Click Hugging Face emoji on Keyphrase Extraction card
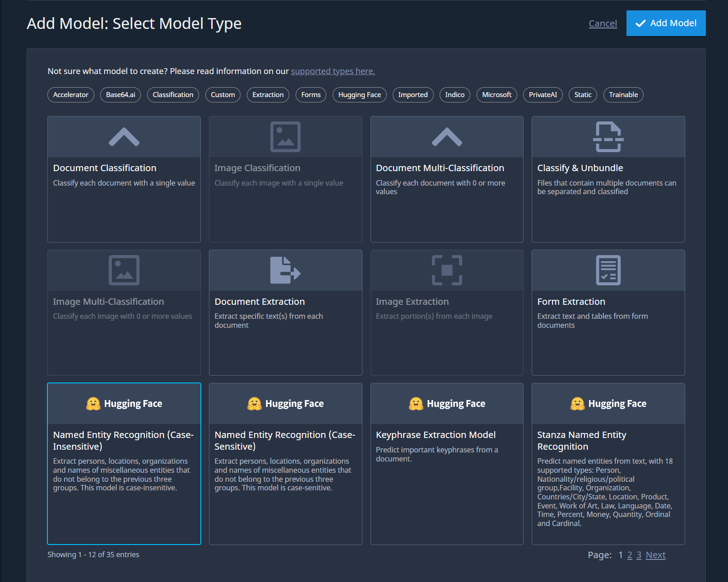 pyautogui.click(x=416, y=404)
